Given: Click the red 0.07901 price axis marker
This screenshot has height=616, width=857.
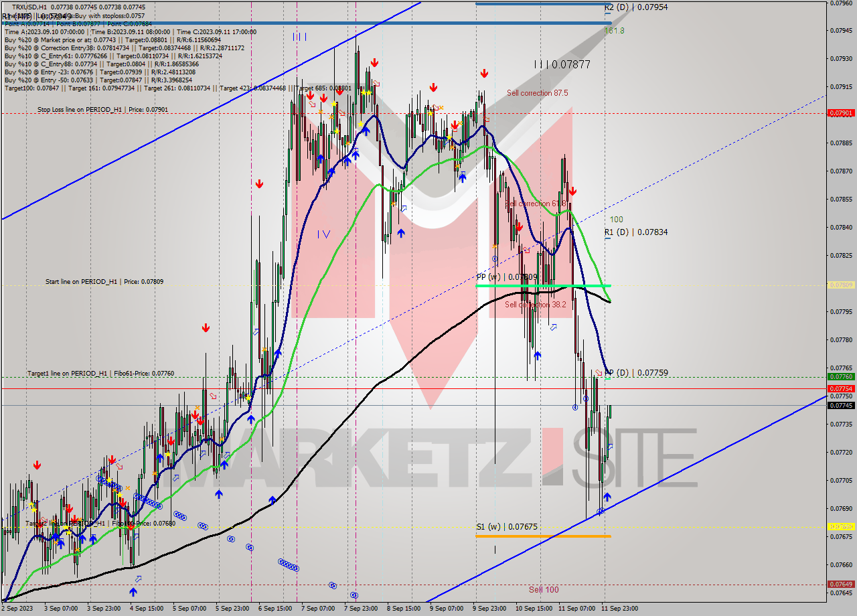Looking at the screenshot, I should [841, 113].
